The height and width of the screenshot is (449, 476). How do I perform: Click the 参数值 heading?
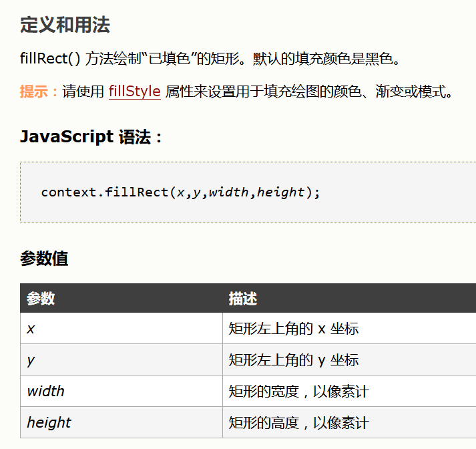click(44, 259)
